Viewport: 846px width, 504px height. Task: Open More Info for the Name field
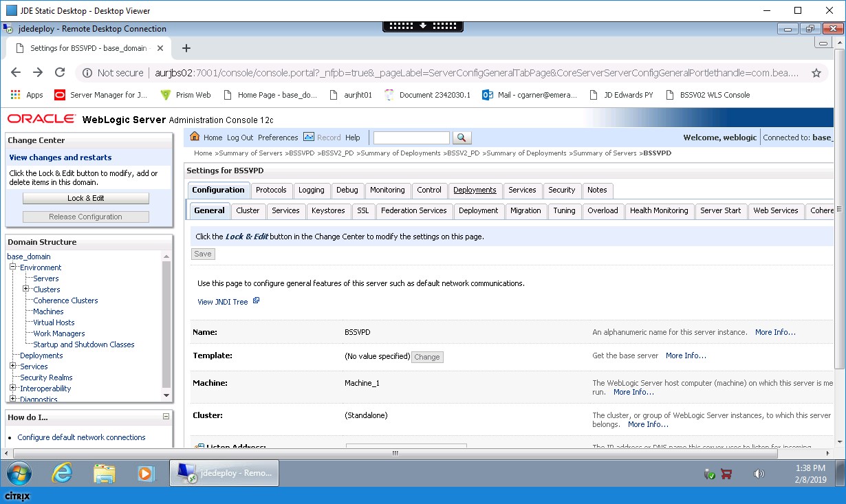pyautogui.click(x=775, y=332)
